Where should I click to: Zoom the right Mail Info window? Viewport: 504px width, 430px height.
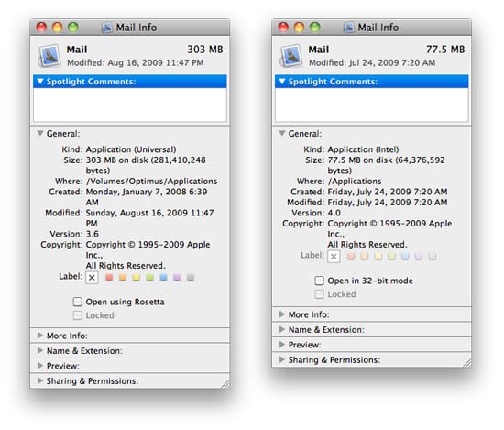coord(315,27)
